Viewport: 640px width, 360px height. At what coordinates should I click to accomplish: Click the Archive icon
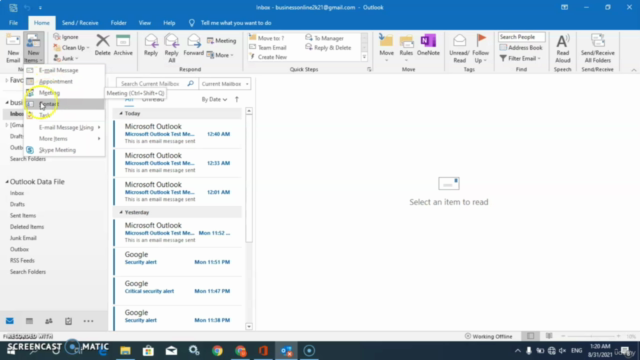point(123,45)
